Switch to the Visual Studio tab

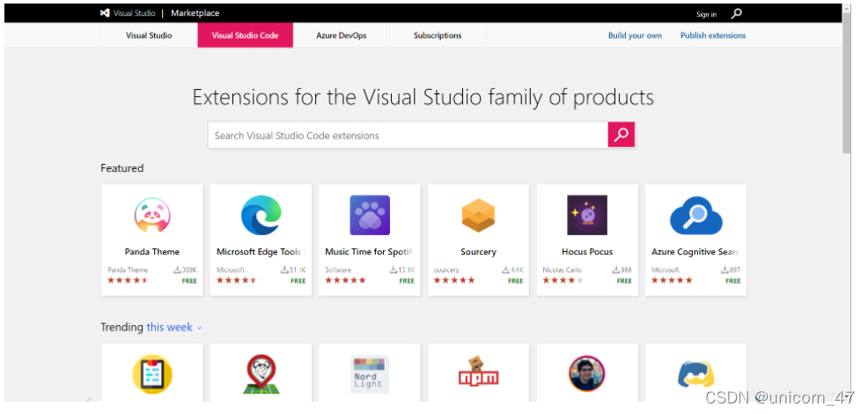click(x=149, y=35)
